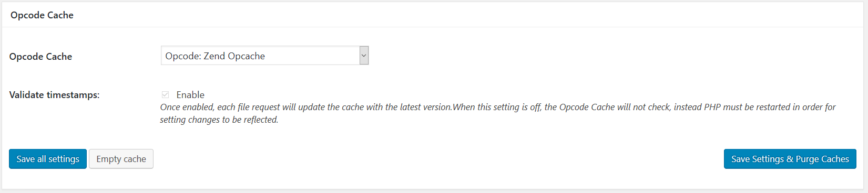Screen dimensions: 868x193
Task: Click the word 'Empty' on the grey button
Action: click(109, 159)
